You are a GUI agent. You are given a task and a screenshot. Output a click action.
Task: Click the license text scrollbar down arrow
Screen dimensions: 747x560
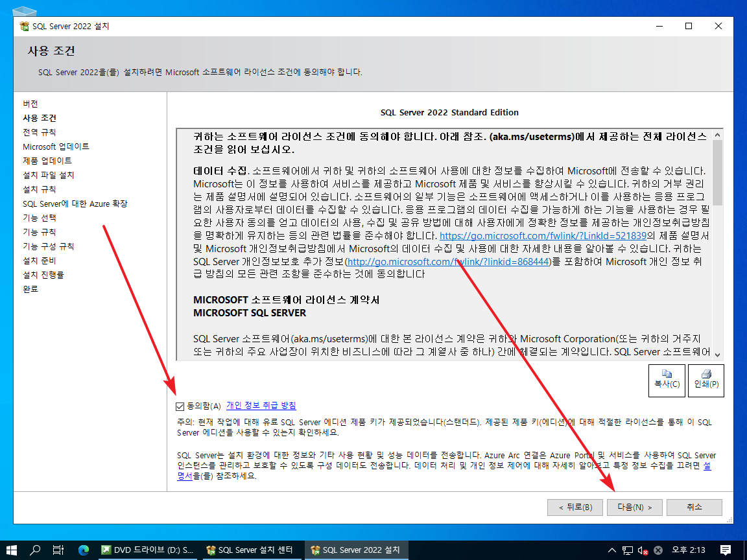click(717, 355)
